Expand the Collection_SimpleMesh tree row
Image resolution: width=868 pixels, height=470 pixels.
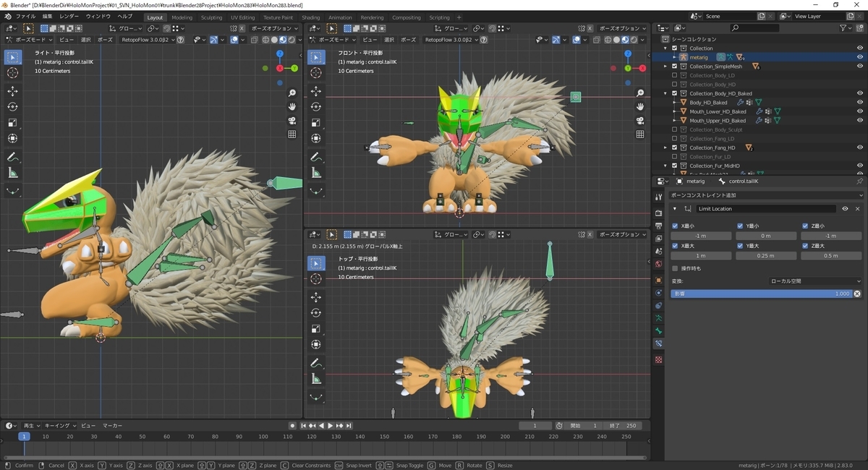pos(666,66)
